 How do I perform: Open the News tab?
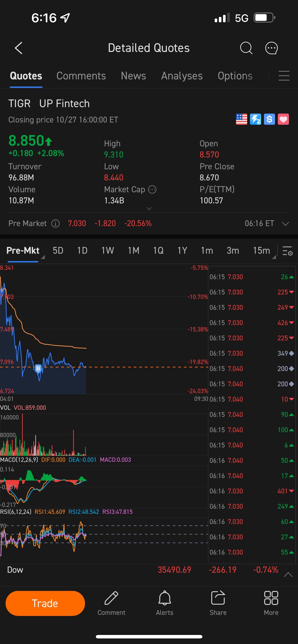tap(133, 76)
